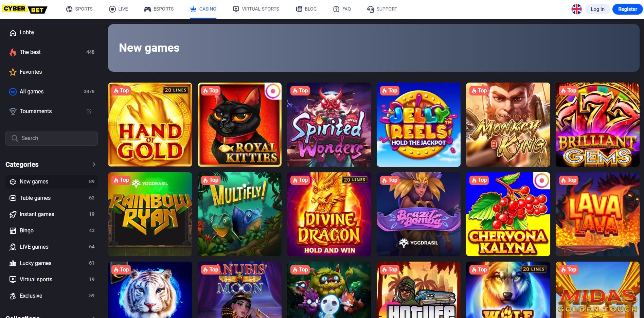Click the Instant games rocket icon
Viewport: 644px width, 318px height.
click(x=13, y=214)
